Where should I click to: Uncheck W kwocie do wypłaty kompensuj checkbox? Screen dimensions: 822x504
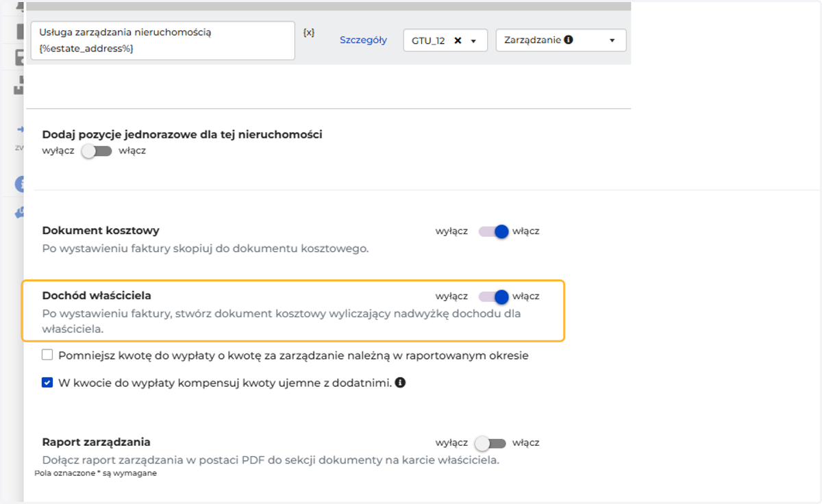click(x=47, y=383)
